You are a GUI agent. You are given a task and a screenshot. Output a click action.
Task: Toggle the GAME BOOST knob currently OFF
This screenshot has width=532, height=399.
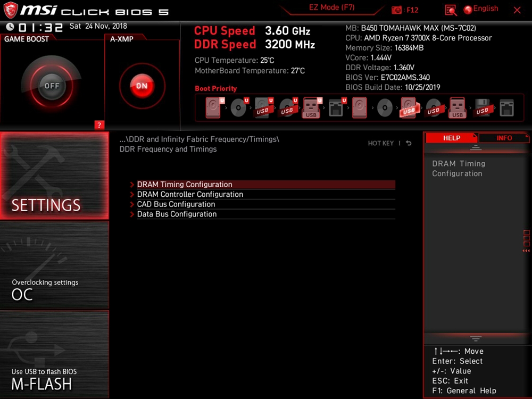[52, 86]
